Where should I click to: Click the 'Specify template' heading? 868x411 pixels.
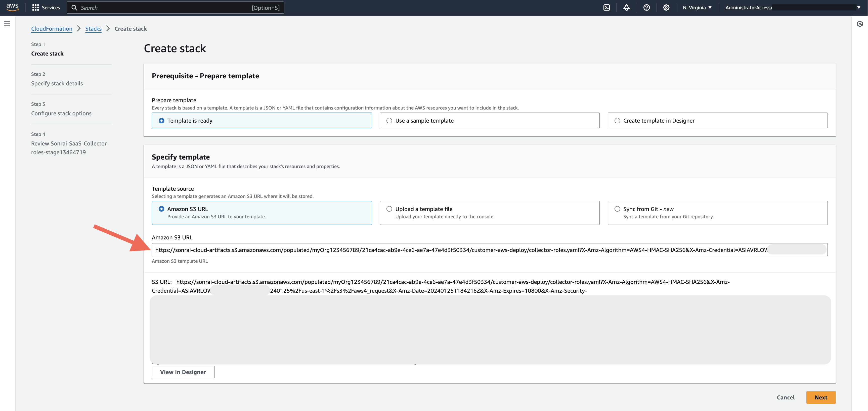[x=181, y=157]
